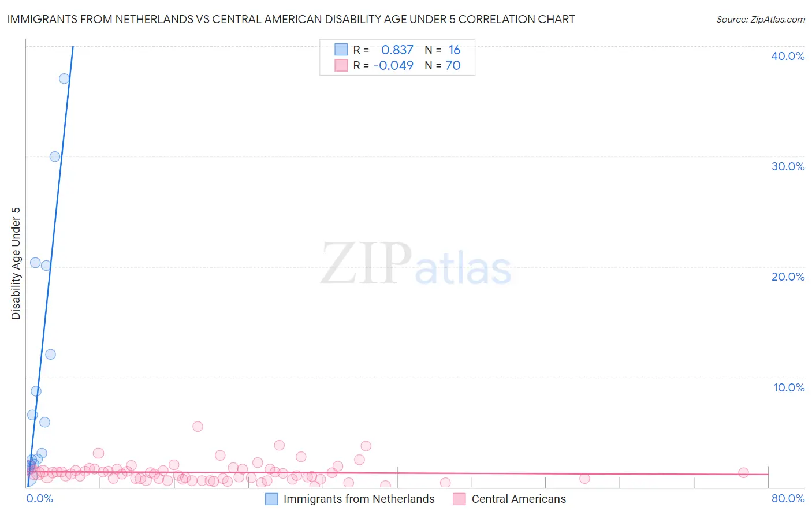The height and width of the screenshot is (515, 812).
Task: Click the blue data point at 30%
Action: (55, 156)
